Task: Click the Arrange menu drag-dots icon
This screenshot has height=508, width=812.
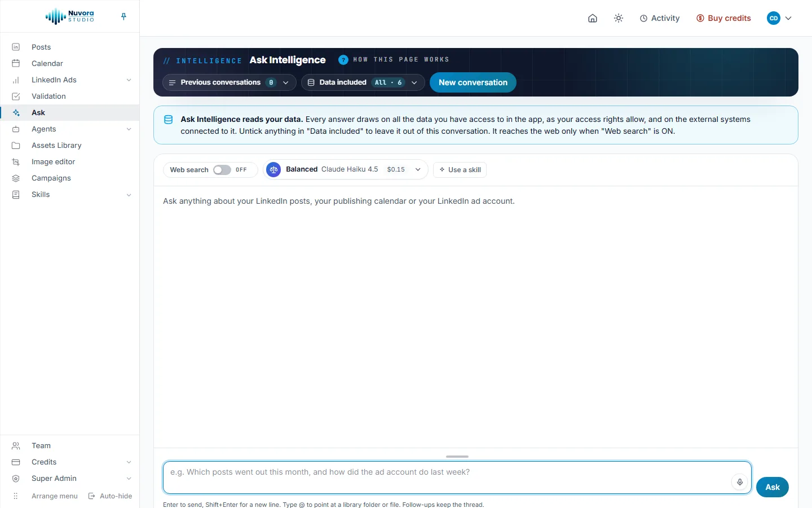Action: tap(16, 496)
